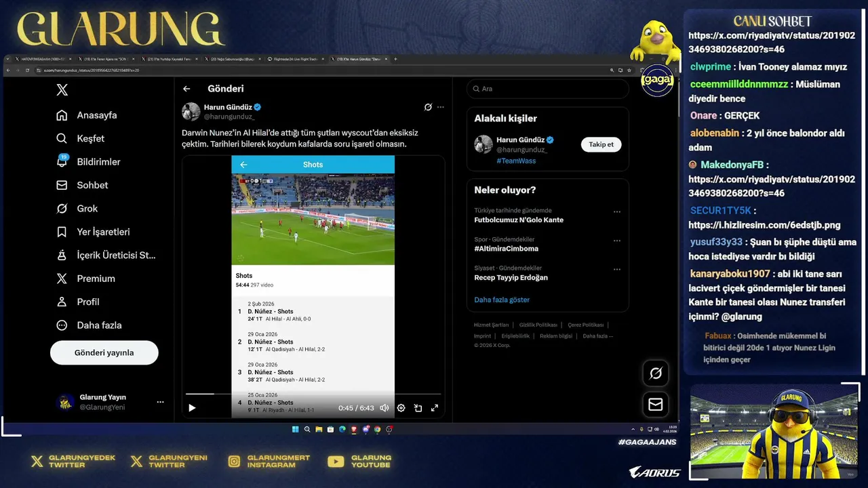Open Profil page
The height and width of the screenshot is (488, 868).
(78, 302)
